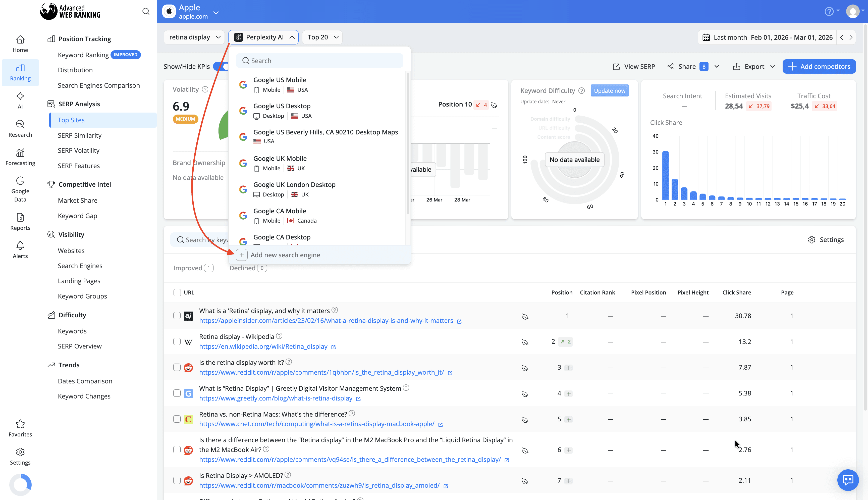Click the calendar icon in date range picker

tap(706, 37)
